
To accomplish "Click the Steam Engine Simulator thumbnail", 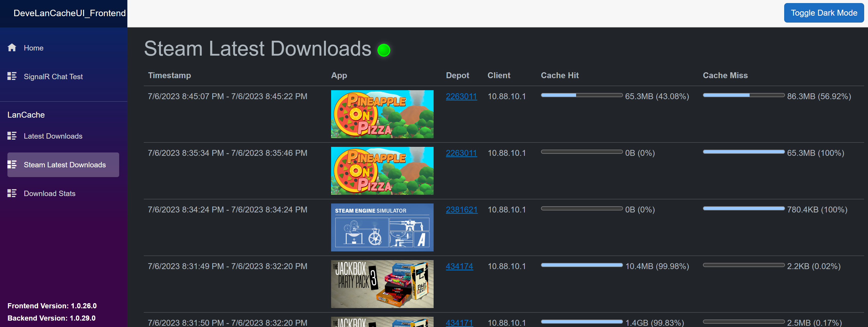I will (x=382, y=227).
